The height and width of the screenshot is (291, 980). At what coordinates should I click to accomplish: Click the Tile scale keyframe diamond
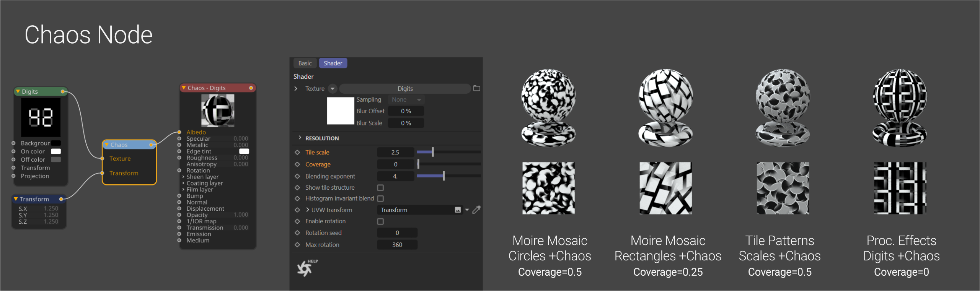pyautogui.click(x=297, y=152)
